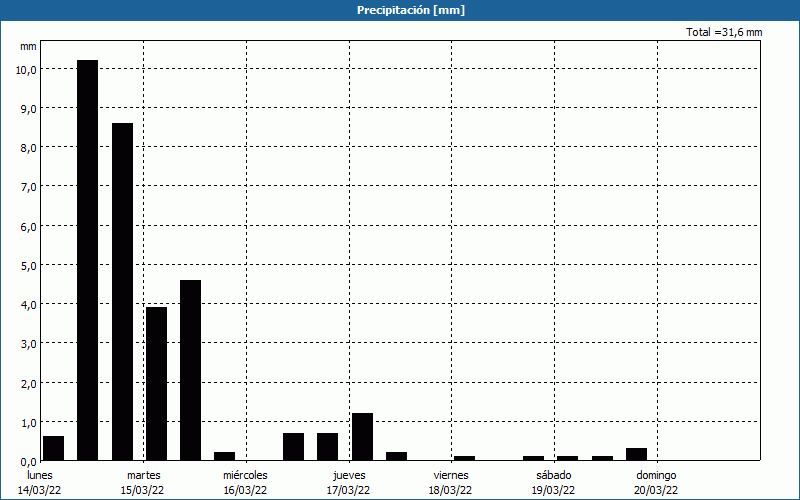The width and height of the screenshot is (800, 500).
Task: Select the date 18/03/22
Action: pos(451,490)
